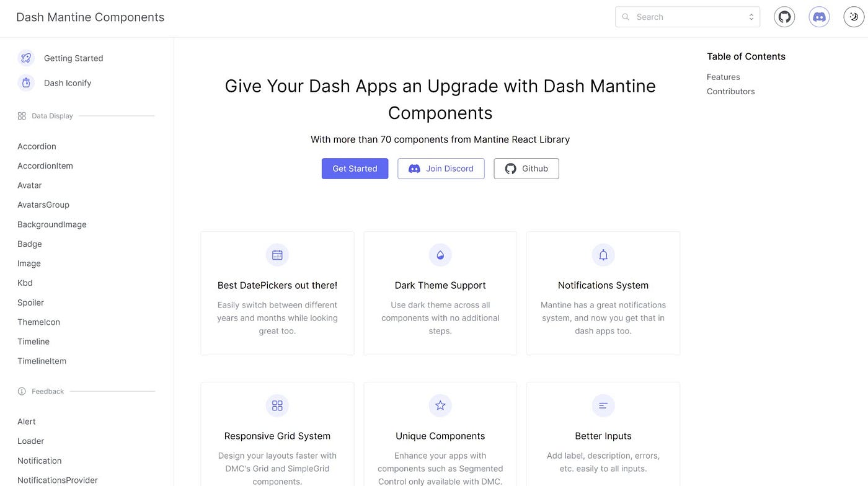This screenshot has height=486, width=868.
Task: Click the Get Started button
Action: (x=355, y=169)
